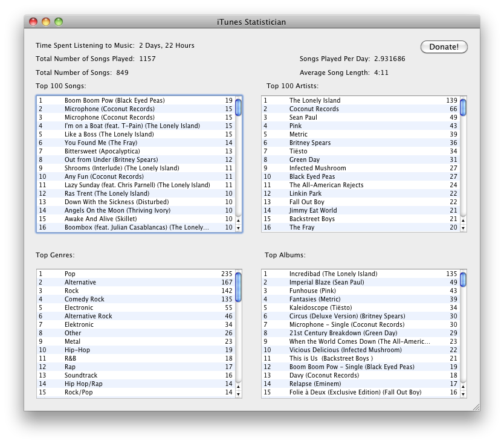Click the down arrow of the Top Albums scrollbar
504x444 pixels.
463,394
